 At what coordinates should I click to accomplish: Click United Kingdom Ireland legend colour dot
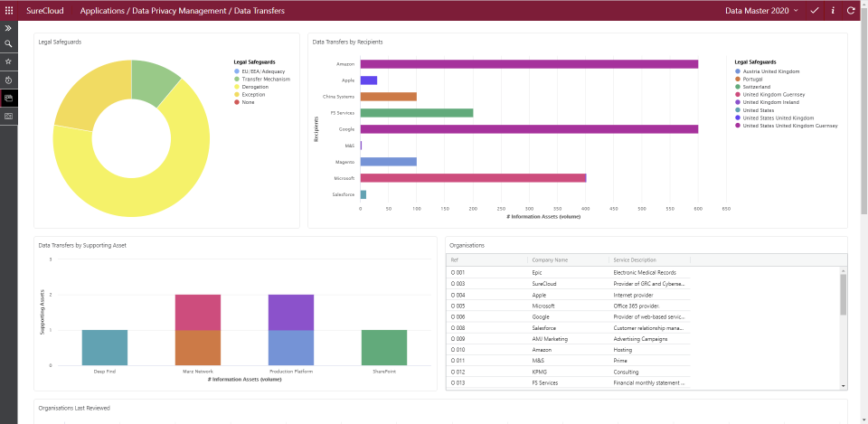pos(738,102)
